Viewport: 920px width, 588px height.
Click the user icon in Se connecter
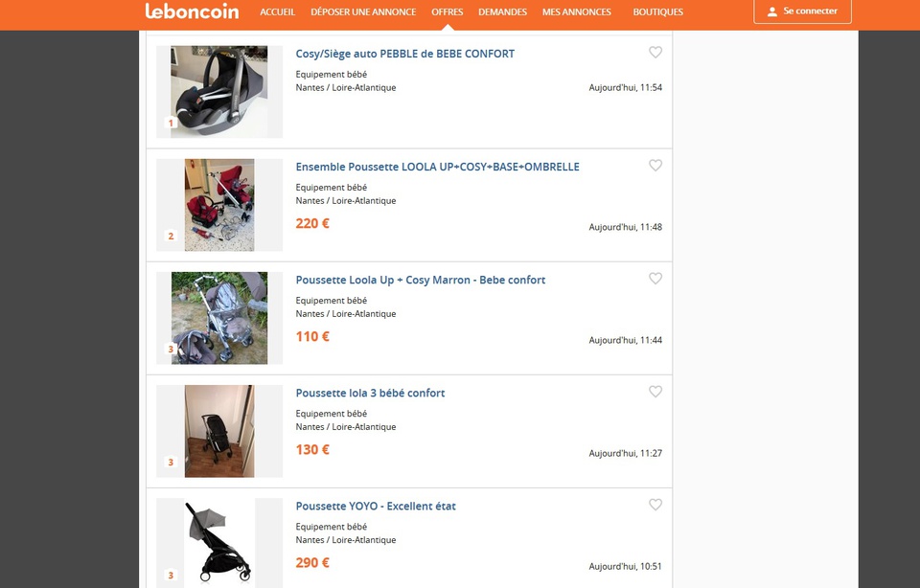772,11
